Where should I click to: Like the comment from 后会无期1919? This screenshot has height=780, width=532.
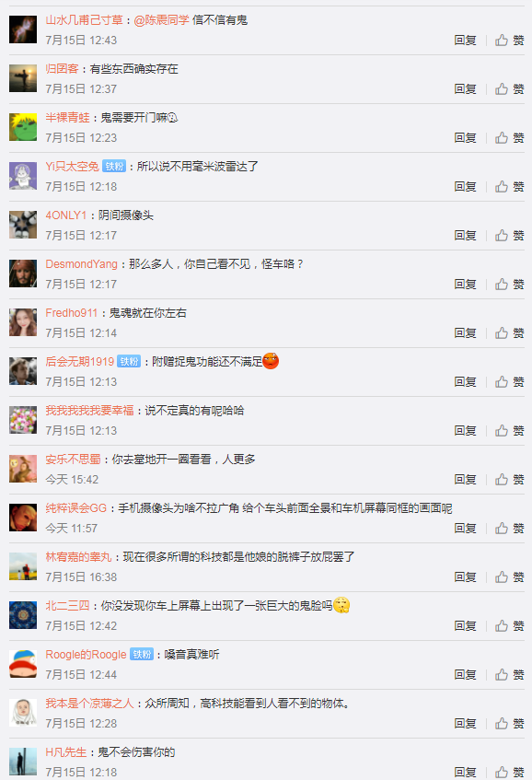point(510,381)
